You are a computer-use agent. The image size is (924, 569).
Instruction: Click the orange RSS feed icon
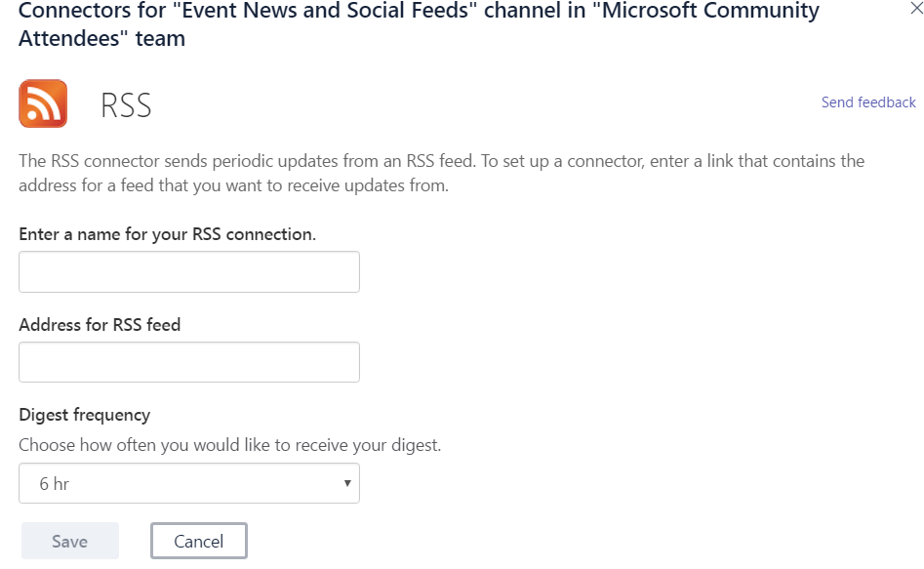tap(43, 103)
